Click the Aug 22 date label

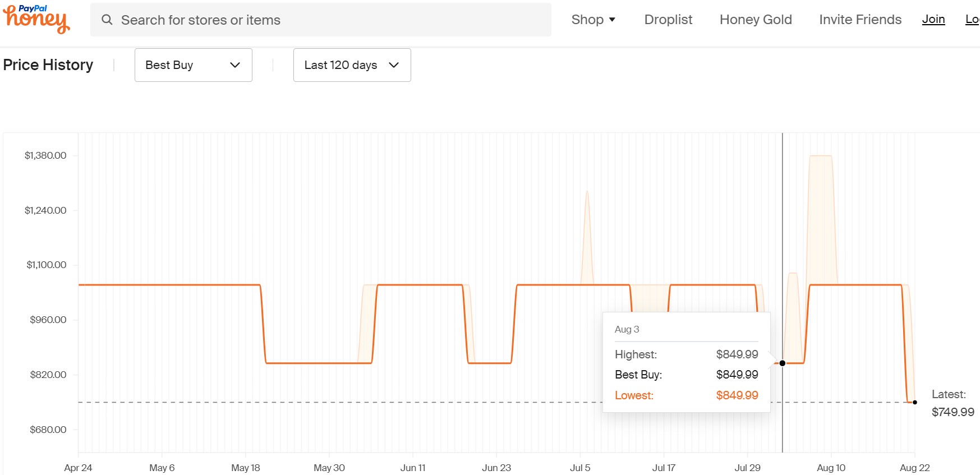tap(915, 468)
